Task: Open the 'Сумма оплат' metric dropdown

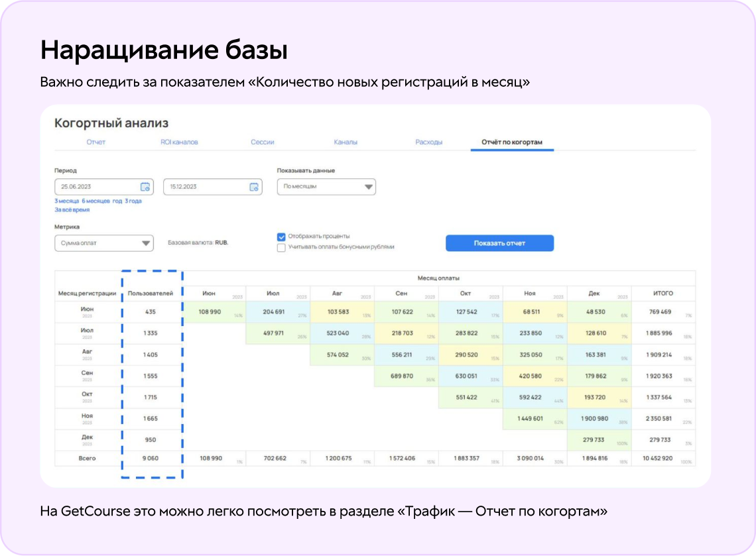Action: [x=103, y=243]
